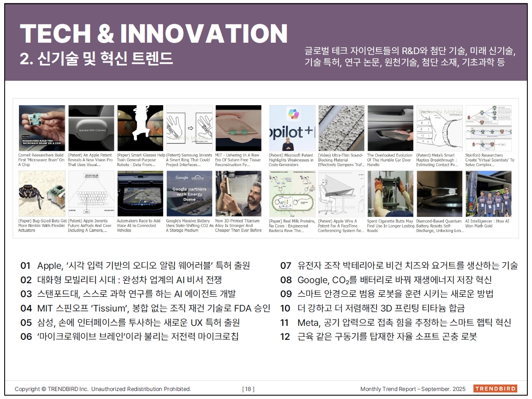Screen dimensions: 532x399
Task: Click the Apple AirPods case patent image
Action: 91,194
